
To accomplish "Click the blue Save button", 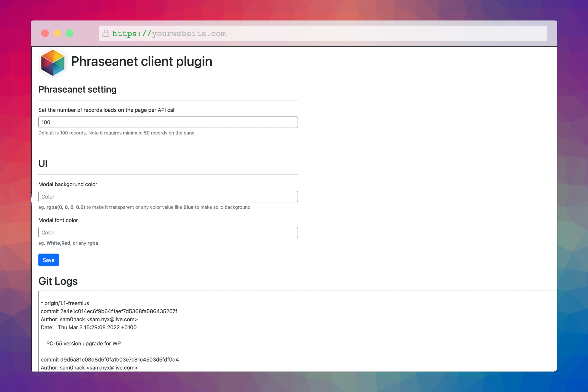I will 49,260.
